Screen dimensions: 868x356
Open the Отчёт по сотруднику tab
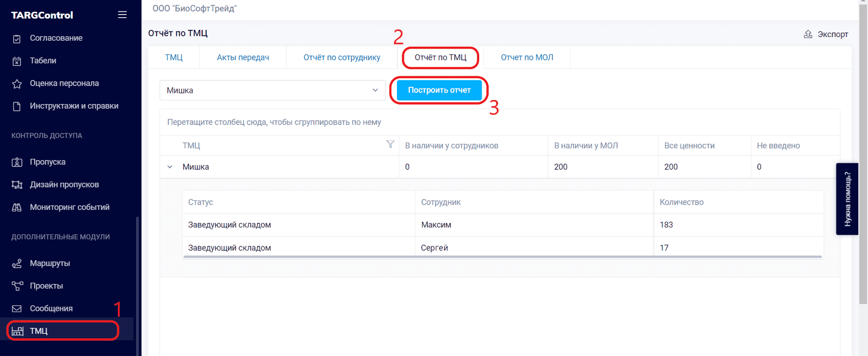point(342,57)
